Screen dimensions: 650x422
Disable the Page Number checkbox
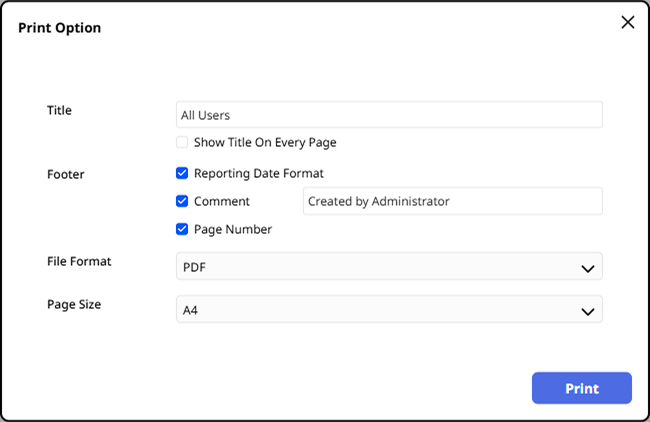click(x=182, y=229)
